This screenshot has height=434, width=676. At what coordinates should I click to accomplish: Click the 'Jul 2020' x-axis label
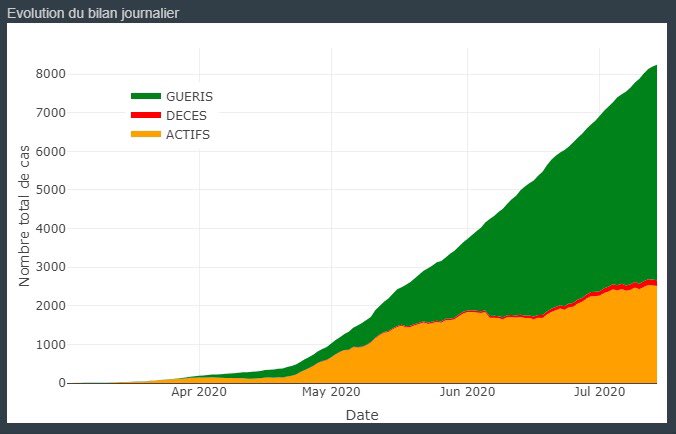[x=599, y=392]
